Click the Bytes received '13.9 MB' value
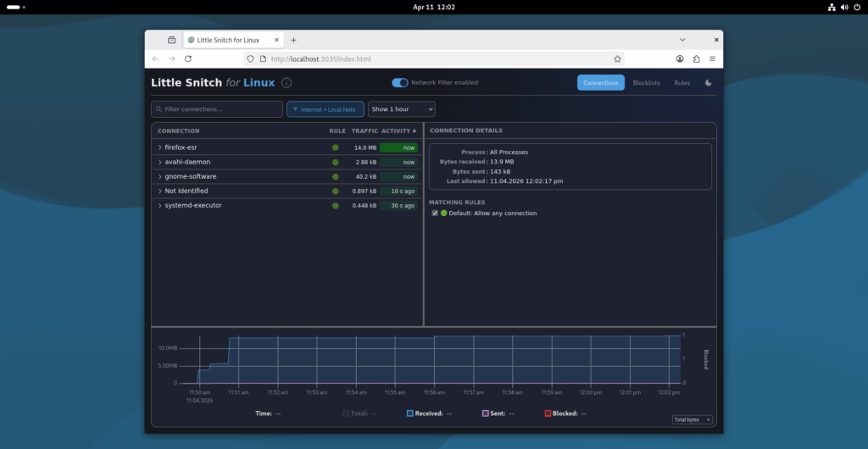 point(502,162)
